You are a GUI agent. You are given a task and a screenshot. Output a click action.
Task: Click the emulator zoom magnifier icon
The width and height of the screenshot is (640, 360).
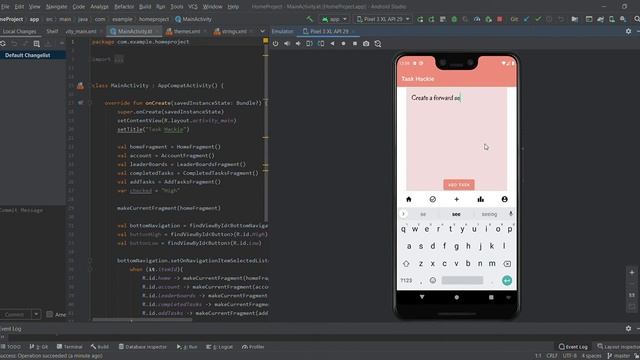[x=378, y=43]
